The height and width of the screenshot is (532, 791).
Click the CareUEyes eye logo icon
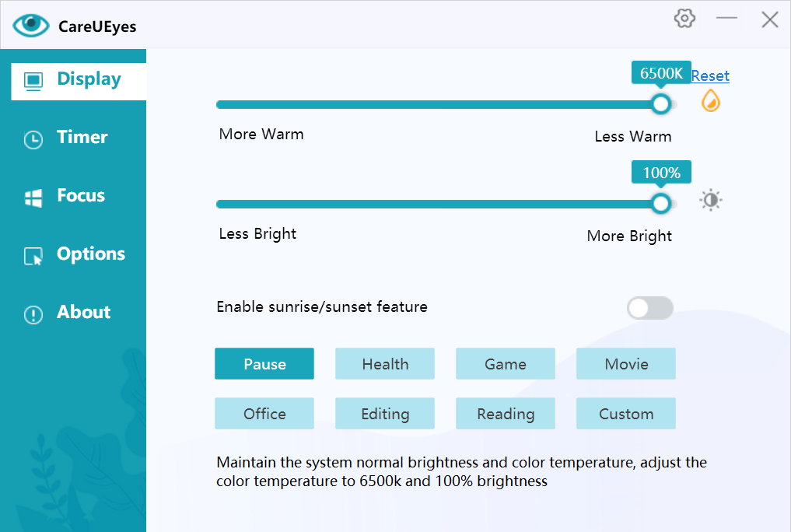pyautogui.click(x=31, y=25)
